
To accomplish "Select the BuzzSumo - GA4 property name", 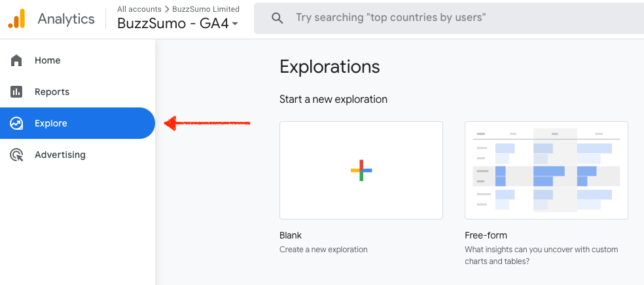I will pos(173,24).
